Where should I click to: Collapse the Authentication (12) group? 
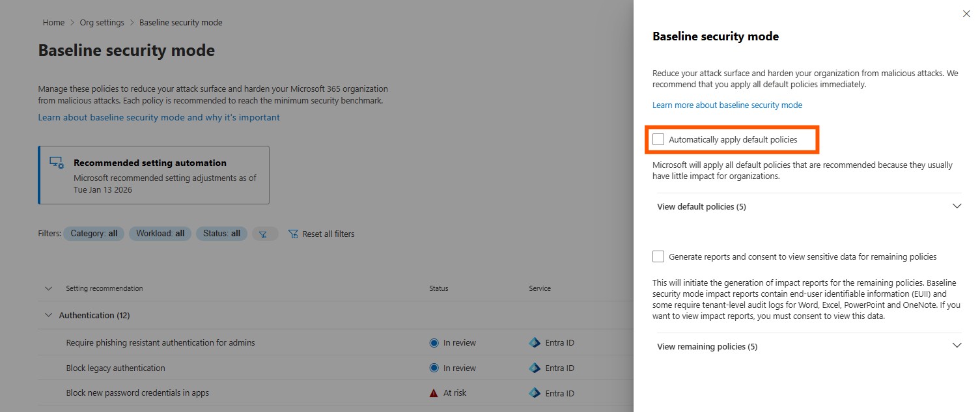(48, 315)
